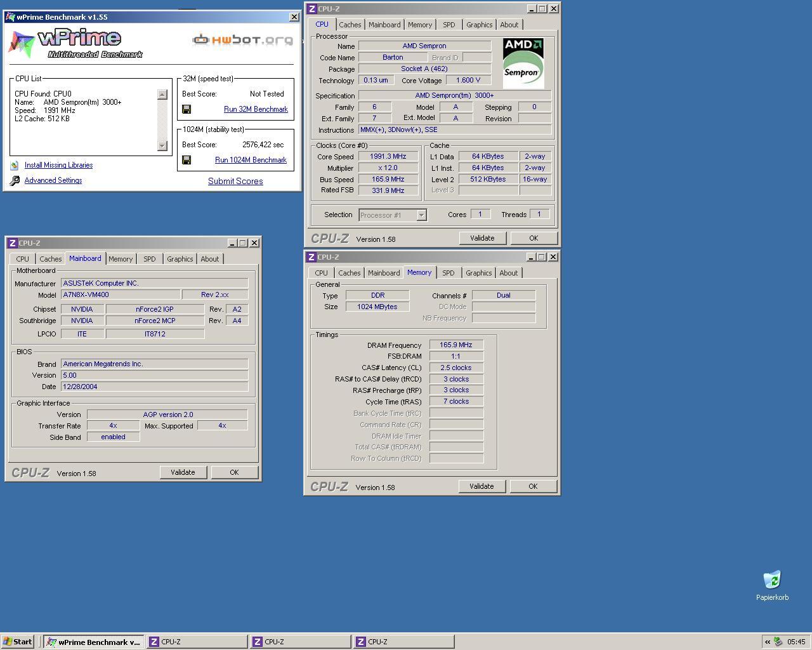The height and width of the screenshot is (650, 812).
Task: Click OK in the CPU-Z Mainboard window
Action: (x=234, y=472)
